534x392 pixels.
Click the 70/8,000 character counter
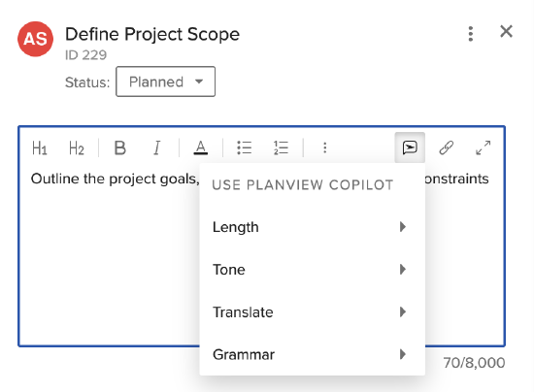point(474,363)
